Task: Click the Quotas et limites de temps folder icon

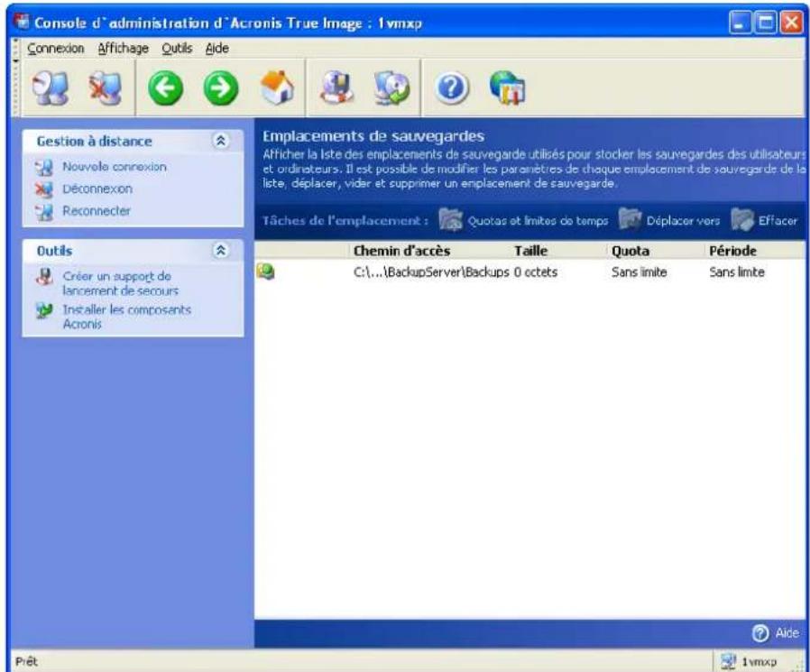Action: click(451, 220)
